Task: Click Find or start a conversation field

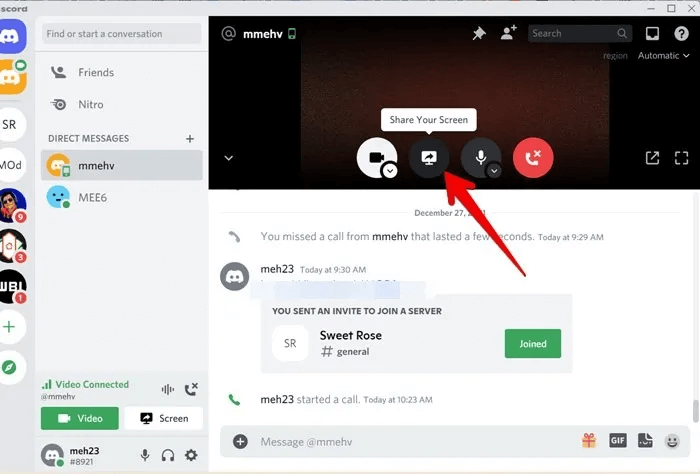Action: point(121,33)
